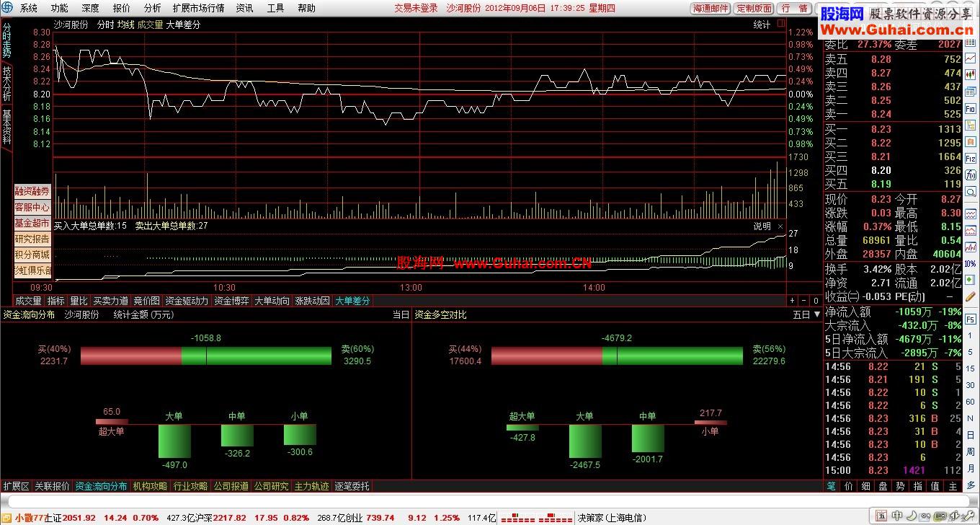Click the 统计 button above price chart
This screenshot has width=980, height=525.
[x=762, y=25]
